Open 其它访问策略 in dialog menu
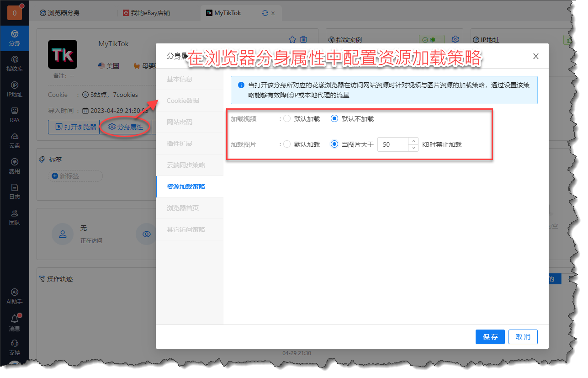 coord(190,229)
